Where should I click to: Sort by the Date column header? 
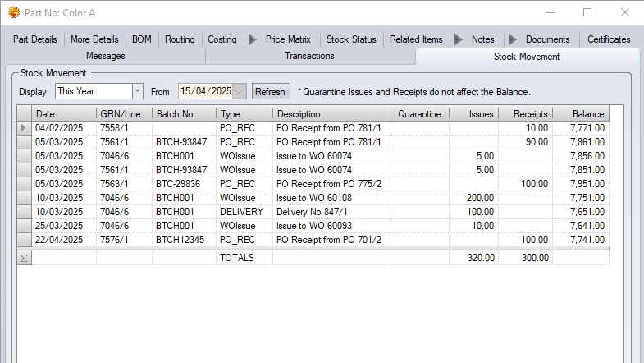(x=64, y=114)
